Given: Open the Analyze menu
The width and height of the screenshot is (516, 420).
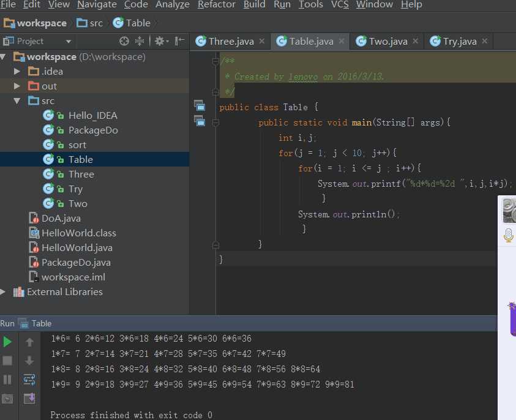Looking at the screenshot, I should tap(173, 4).
